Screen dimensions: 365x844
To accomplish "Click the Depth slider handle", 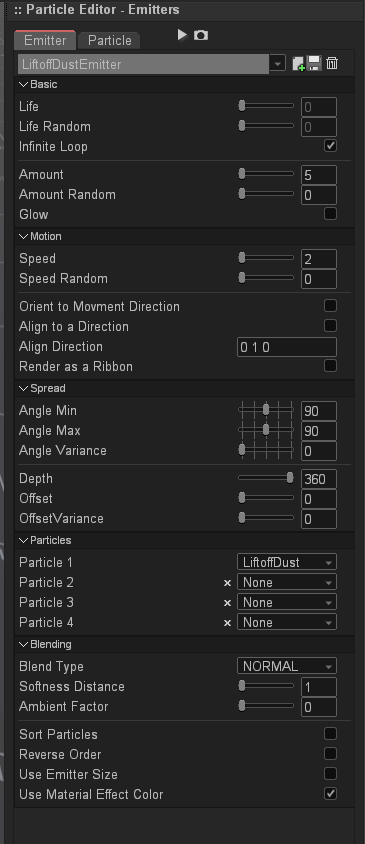I will (290, 477).
